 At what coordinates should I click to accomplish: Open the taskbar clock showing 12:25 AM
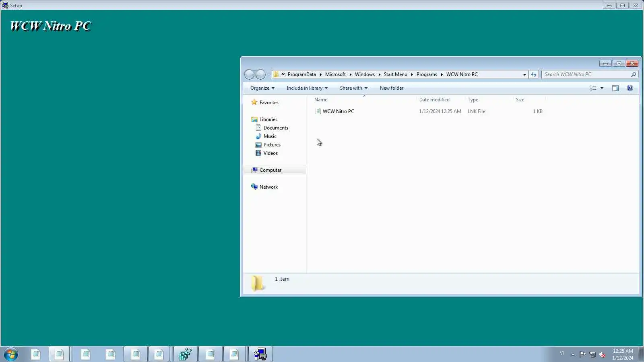tap(623, 354)
